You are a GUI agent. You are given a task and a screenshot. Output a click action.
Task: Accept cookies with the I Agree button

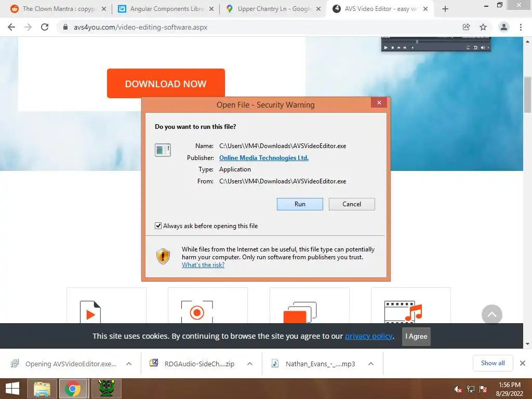[416, 336]
